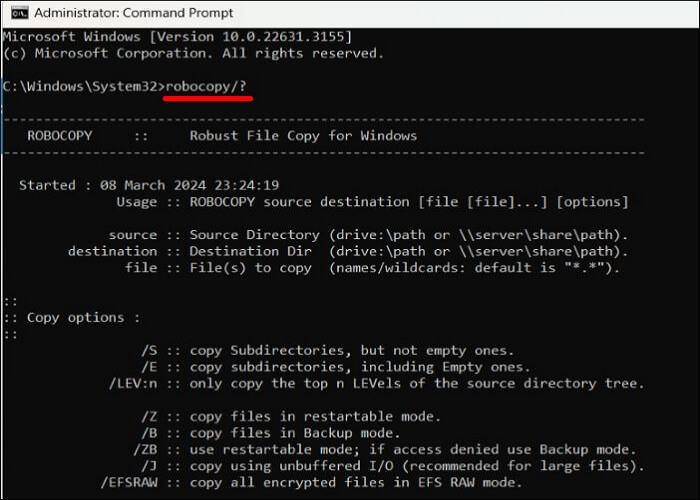
Task: Click the "Copy options" section heading
Action: (77, 317)
